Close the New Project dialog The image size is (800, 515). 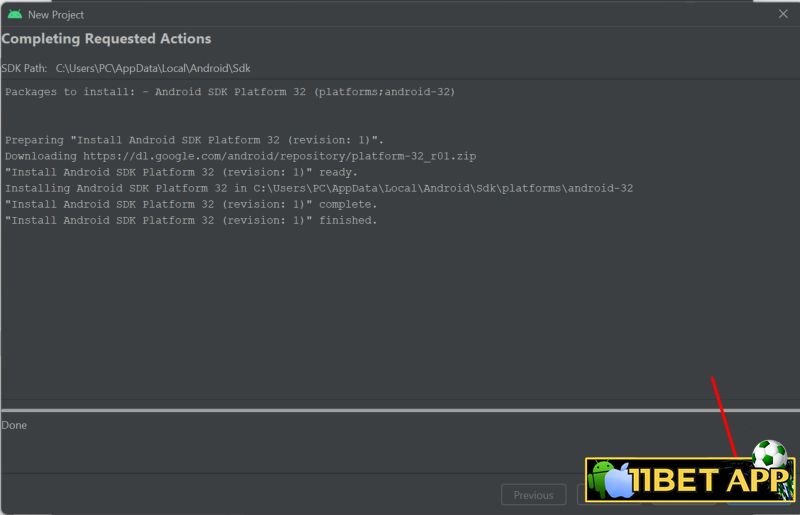pyautogui.click(x=783, y=14)
